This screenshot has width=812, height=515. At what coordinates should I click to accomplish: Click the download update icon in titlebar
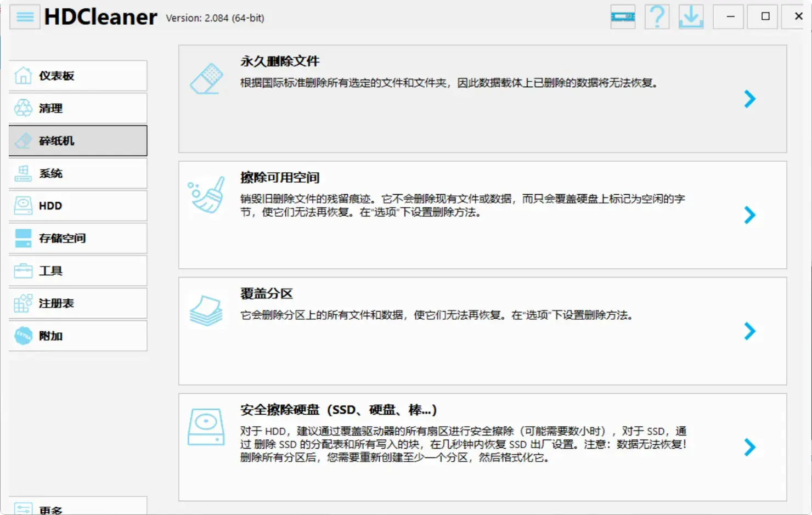691,16
